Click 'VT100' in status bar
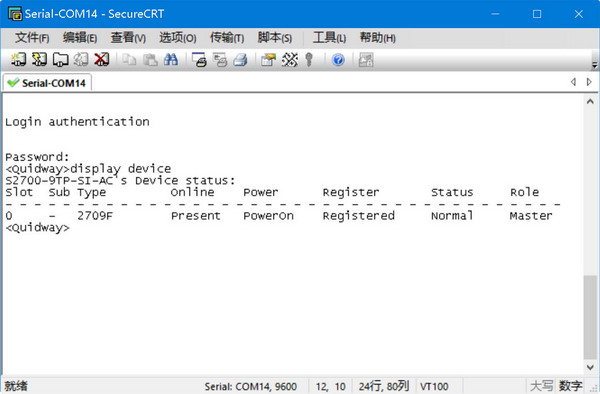600x394 pixels. [434, 386]
